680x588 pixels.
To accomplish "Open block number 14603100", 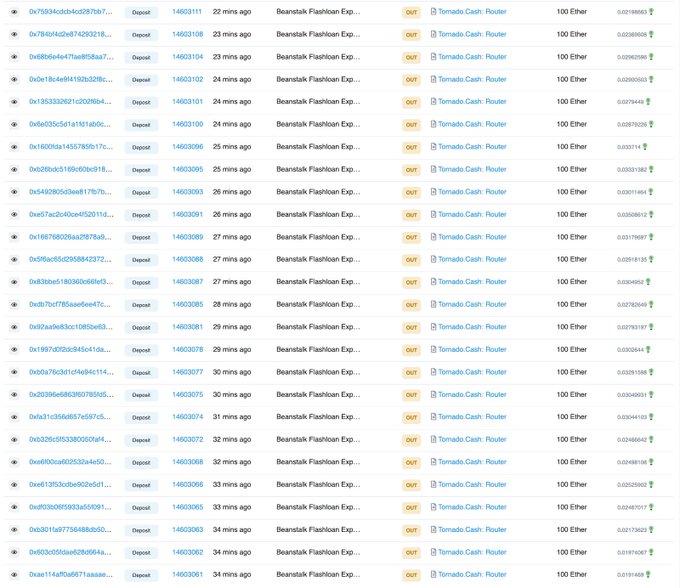I will click(187, 124).
